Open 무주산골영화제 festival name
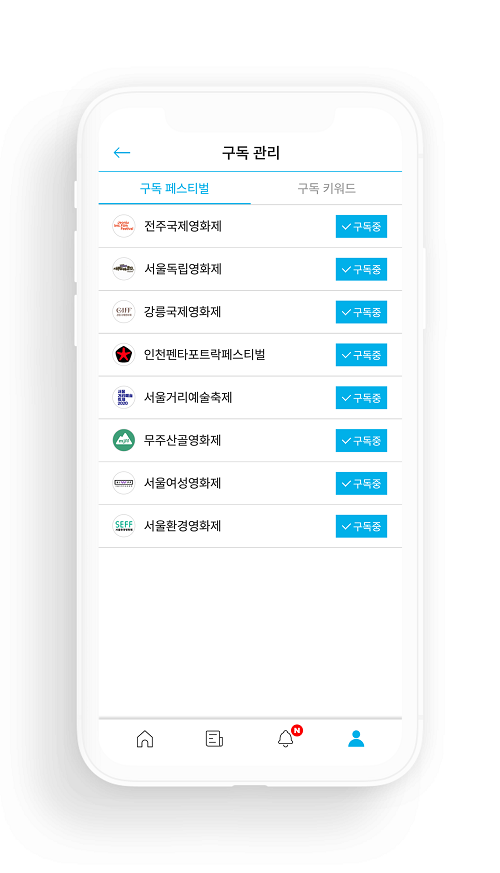The height and width of the screenshot is (873, 500). coord(183,440)
